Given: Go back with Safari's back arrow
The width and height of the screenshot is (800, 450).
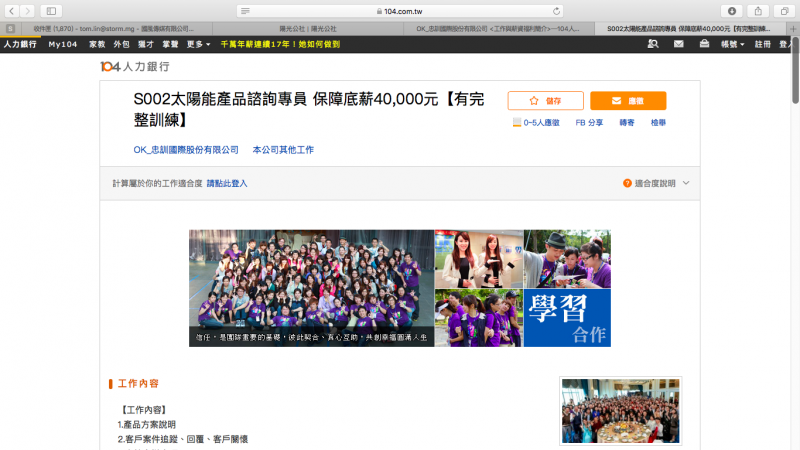Looking at the screenshot, I should 11,11.
